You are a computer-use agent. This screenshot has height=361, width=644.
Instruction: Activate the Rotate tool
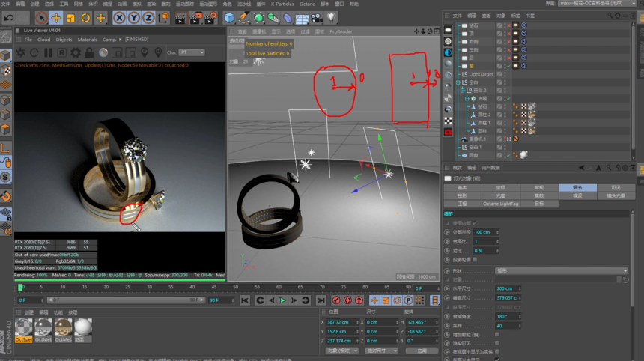coord(85,18)
